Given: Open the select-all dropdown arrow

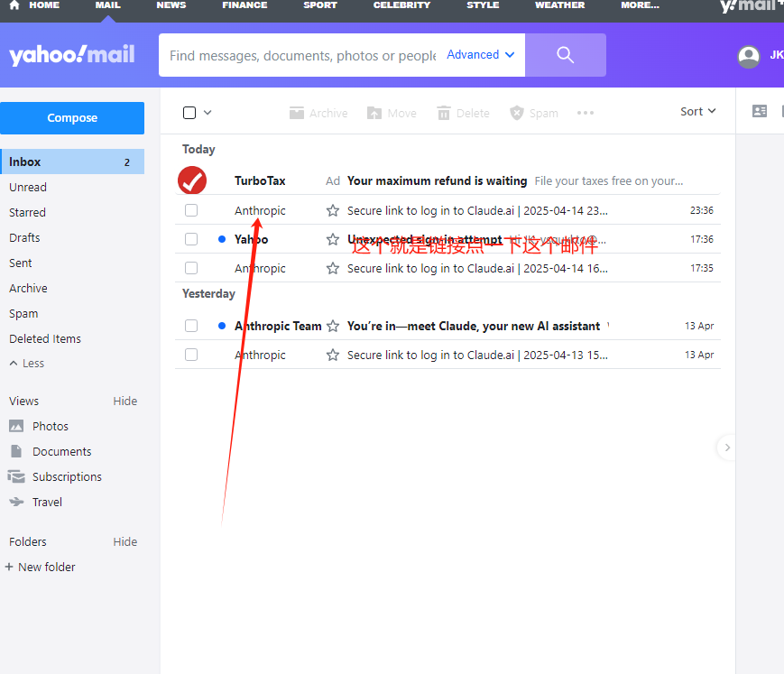Looking at the screenshot, I should [x=208, y=113].
